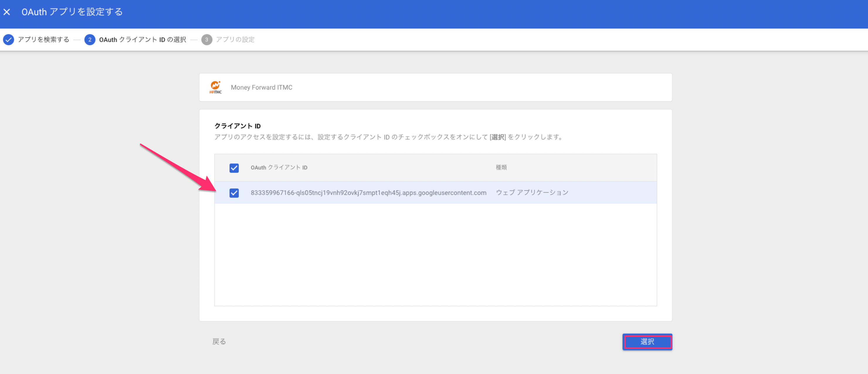Click the 戻る button
The width and height of the screenshot is (868, 374).
coord(219,342)
